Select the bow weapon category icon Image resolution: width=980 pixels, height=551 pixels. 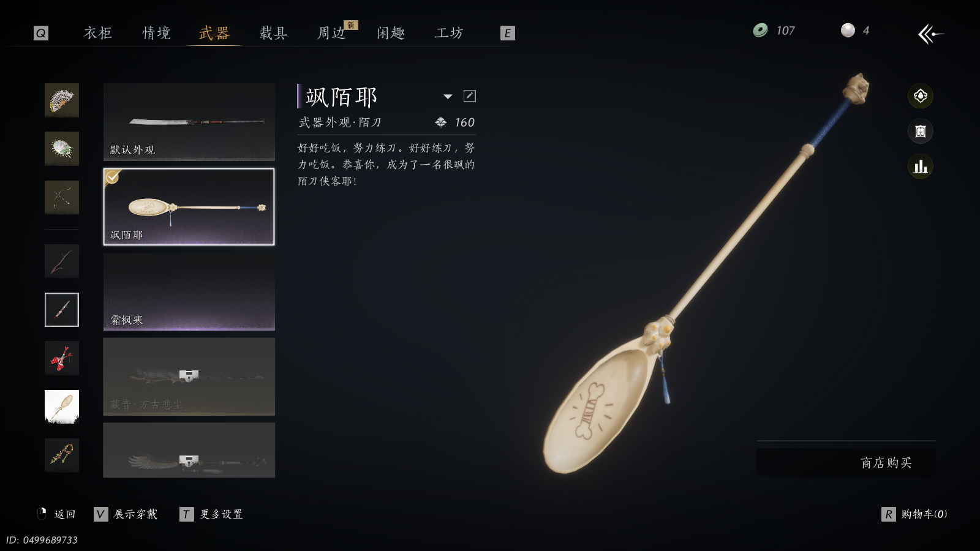coord(62,197)
